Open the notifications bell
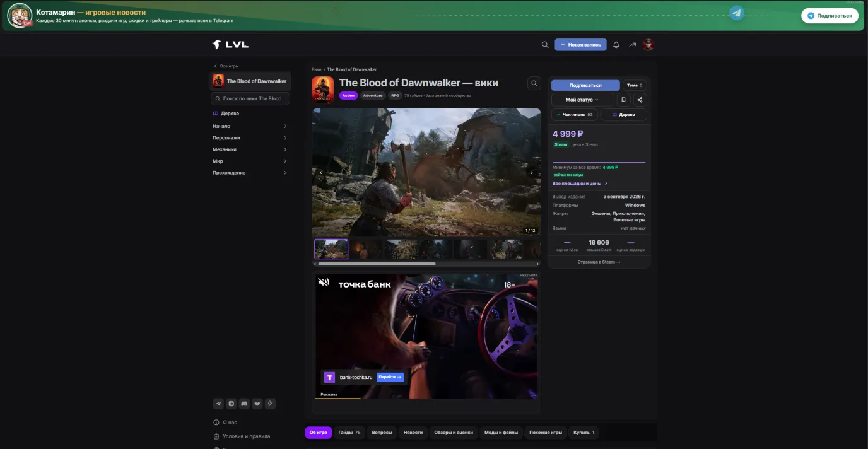This screenshot has height=449, width=868. pyautogui.click(x=616, y=45)
